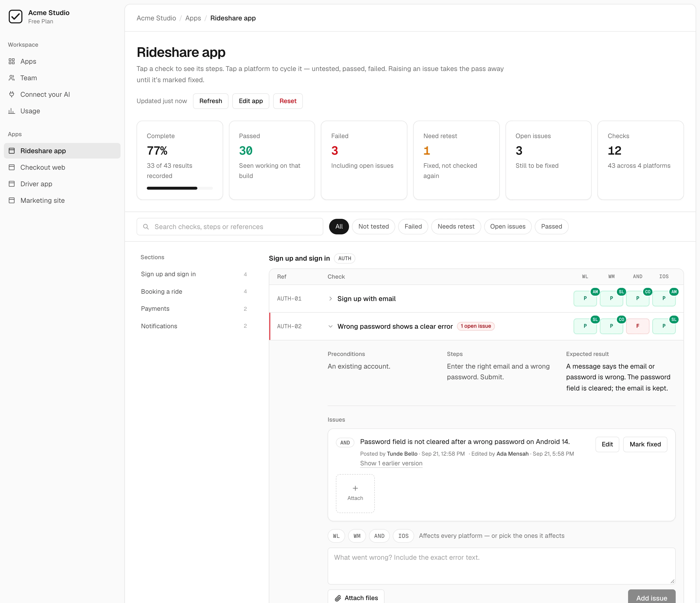Click the red Reset button
The height and width of the screenshot is (603, 700).
[288, 101]
